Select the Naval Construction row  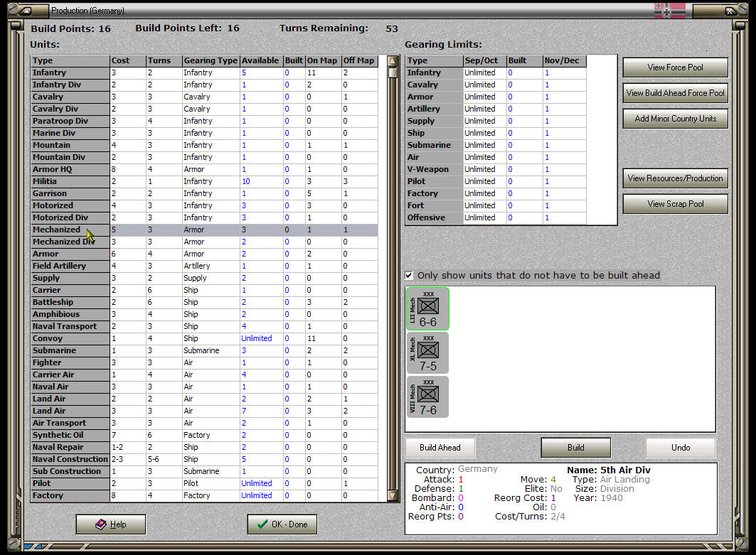click(204, 459)
